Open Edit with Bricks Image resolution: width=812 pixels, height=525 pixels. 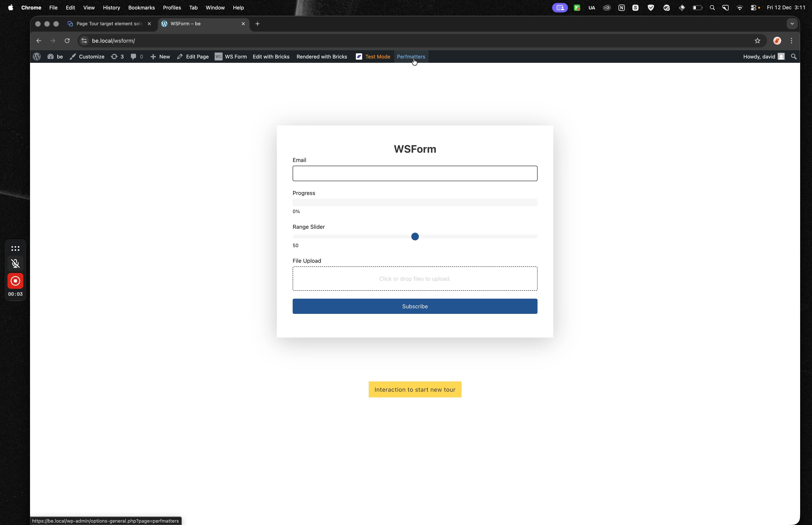pos(271,57)
